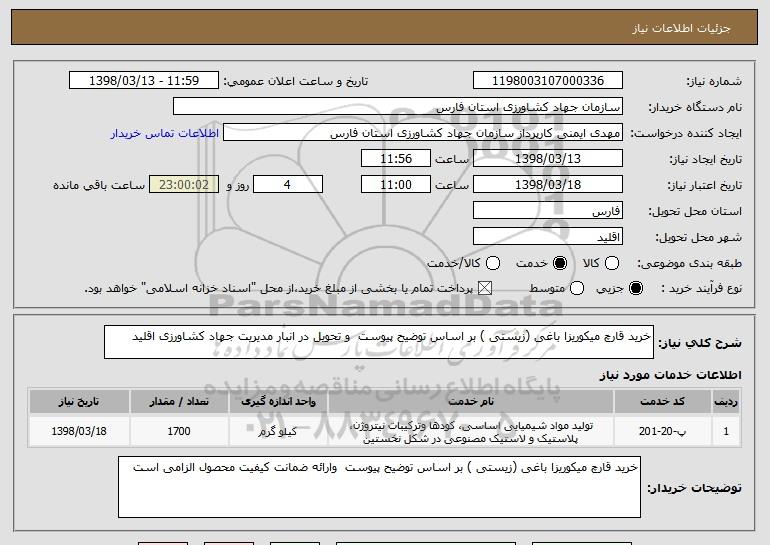Viewport: 770px width, 545px height.
Task: Click the table date cell 1398/03/18
Action: point(79,431)
